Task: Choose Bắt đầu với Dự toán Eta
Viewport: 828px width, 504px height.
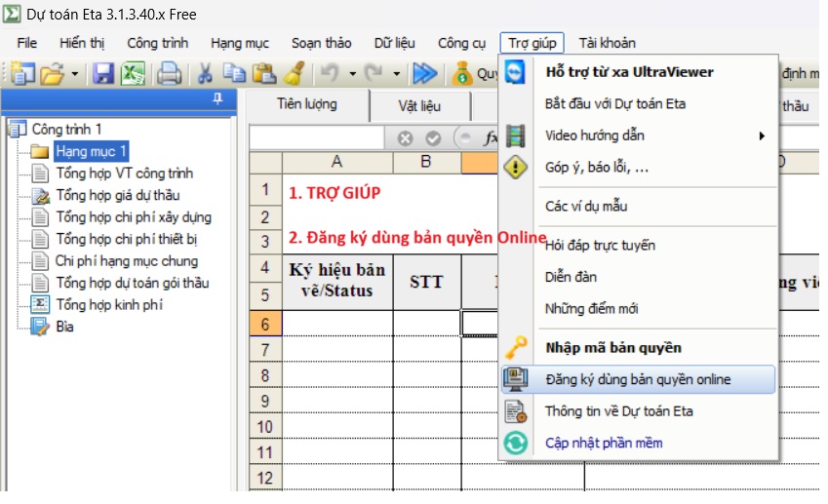Action: [x=639, y=104]
